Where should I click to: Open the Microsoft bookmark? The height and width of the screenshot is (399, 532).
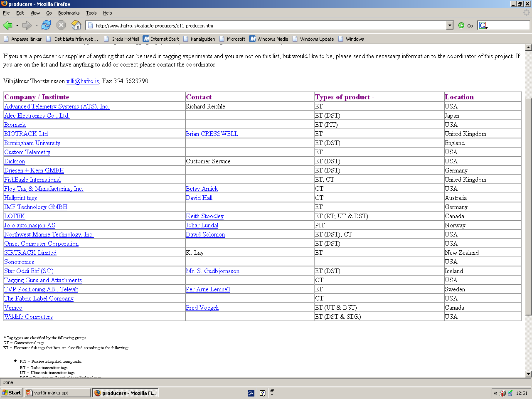[232, 39]
